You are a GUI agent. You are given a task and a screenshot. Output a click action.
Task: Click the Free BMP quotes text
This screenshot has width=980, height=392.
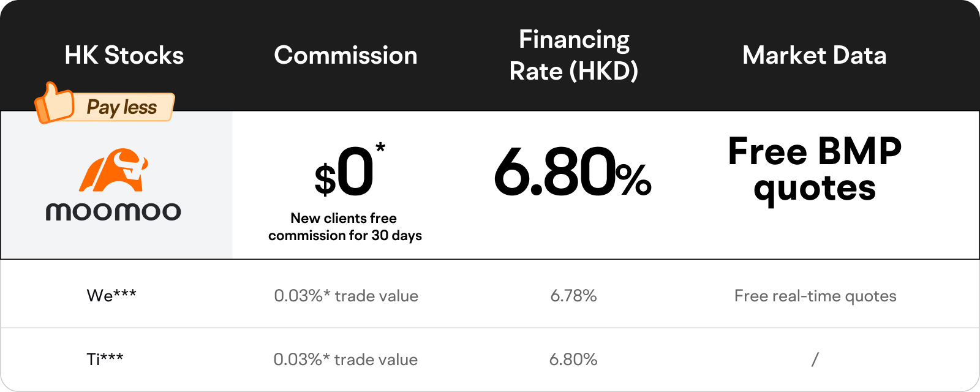(x=815, y=170)
